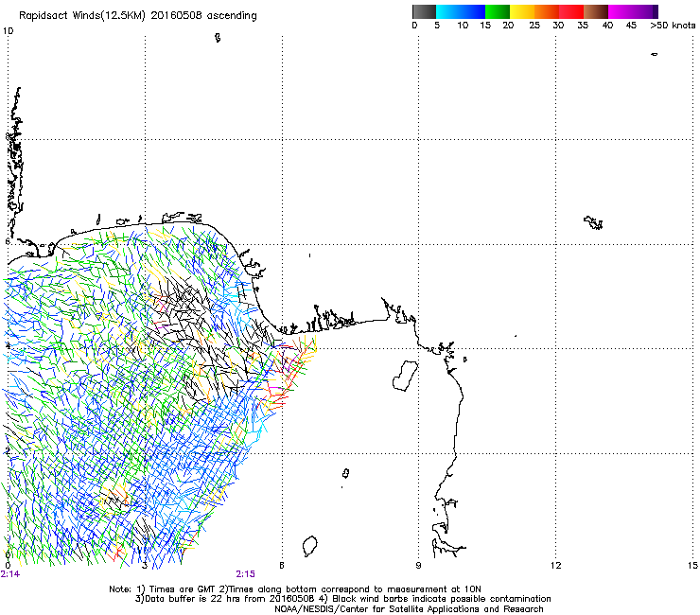Click the '25' label under the color legend

point(534,26)
